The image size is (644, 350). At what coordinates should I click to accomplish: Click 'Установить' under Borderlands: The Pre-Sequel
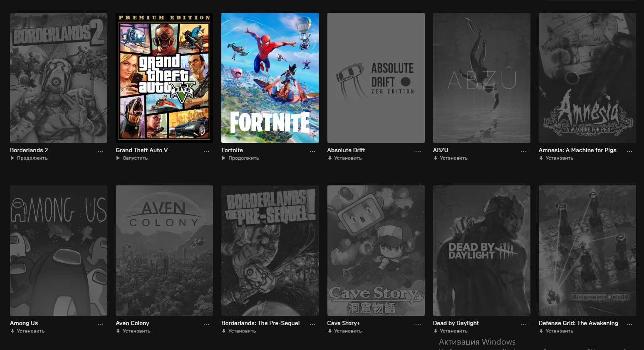(x=239, y=331)
